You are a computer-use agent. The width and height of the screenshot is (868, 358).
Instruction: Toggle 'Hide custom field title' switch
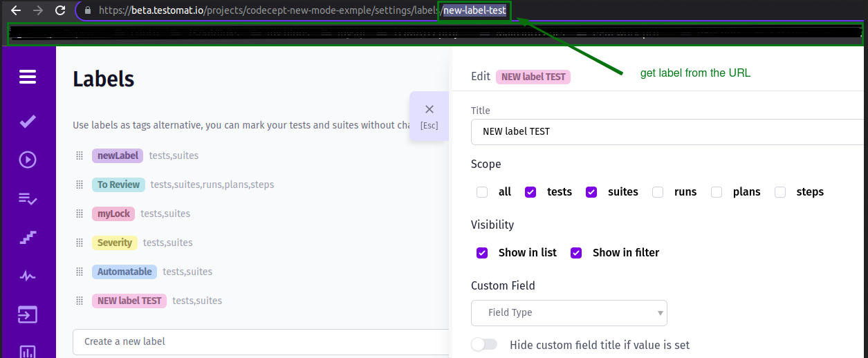coord(484,345)
